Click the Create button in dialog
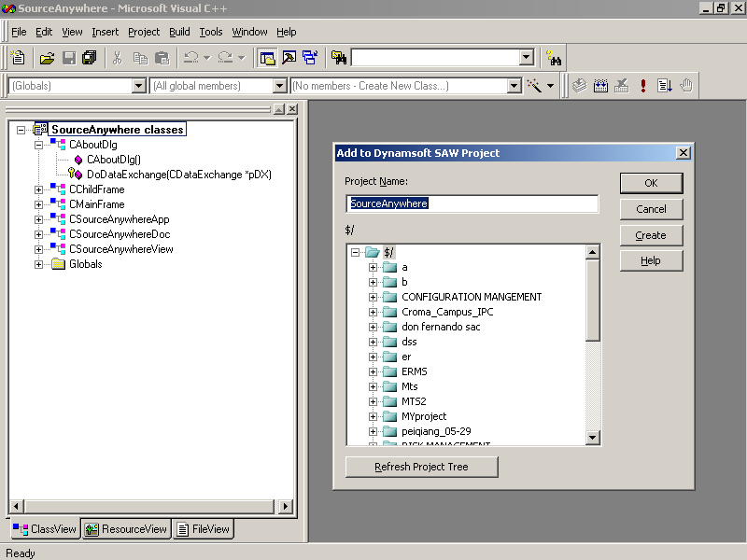Viewport: 747px width, 560px height. pos(651,235)
